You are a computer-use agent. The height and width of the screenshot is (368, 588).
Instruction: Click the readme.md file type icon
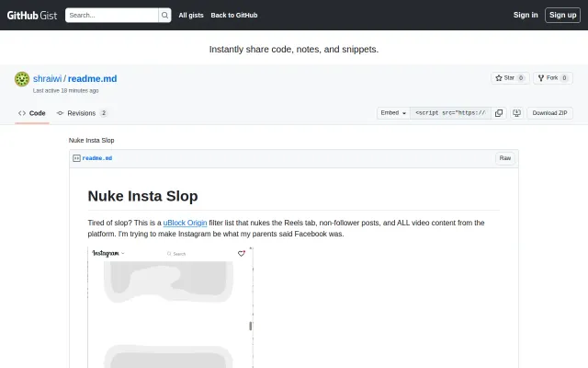tap(76, 158)
